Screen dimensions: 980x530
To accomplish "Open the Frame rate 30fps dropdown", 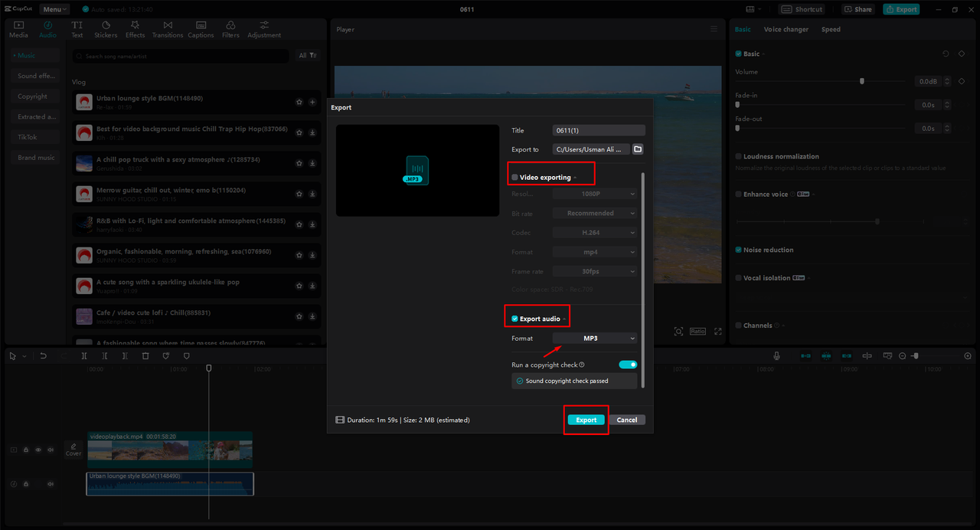I will (x=595, y=271).
